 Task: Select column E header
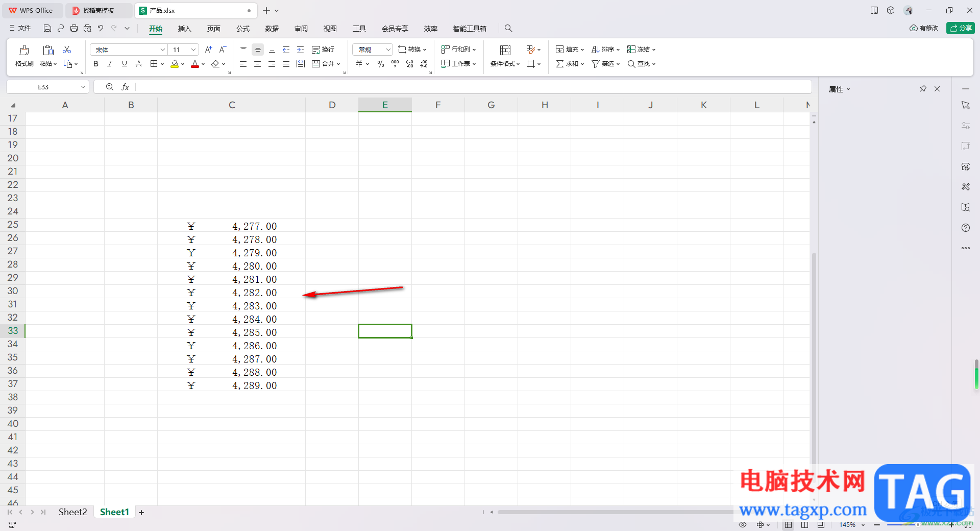click(x=385, y=105)
